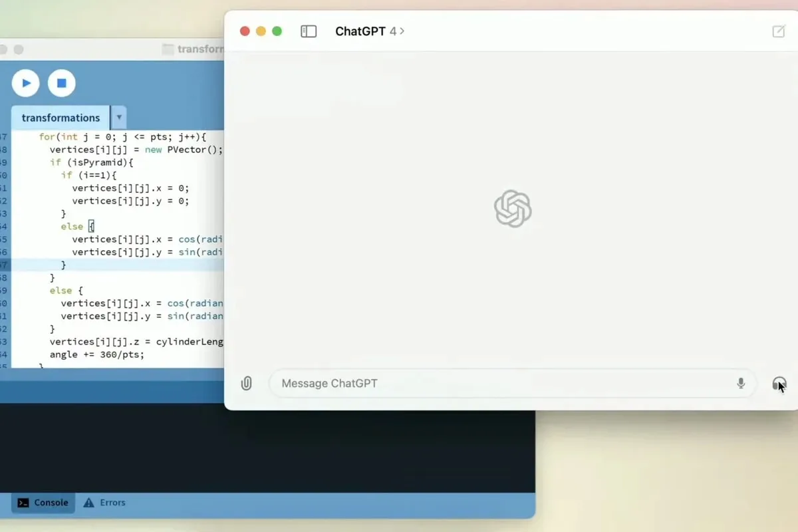Open the transformations tab dropdown arrow
The image size is (798, 532).
[x=118, y=117]
